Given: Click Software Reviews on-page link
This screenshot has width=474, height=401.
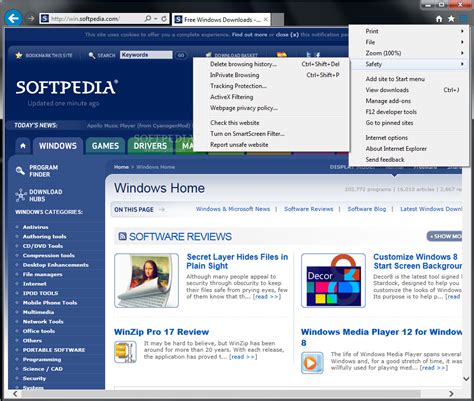Looking at the screenshot, I should 309,209.
